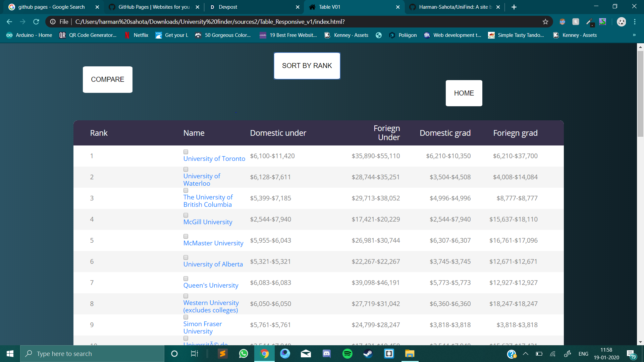Launch WhatsApp from the taskbar
The width and height of the screenshot is (644, 362).
(x=244, y=354)
